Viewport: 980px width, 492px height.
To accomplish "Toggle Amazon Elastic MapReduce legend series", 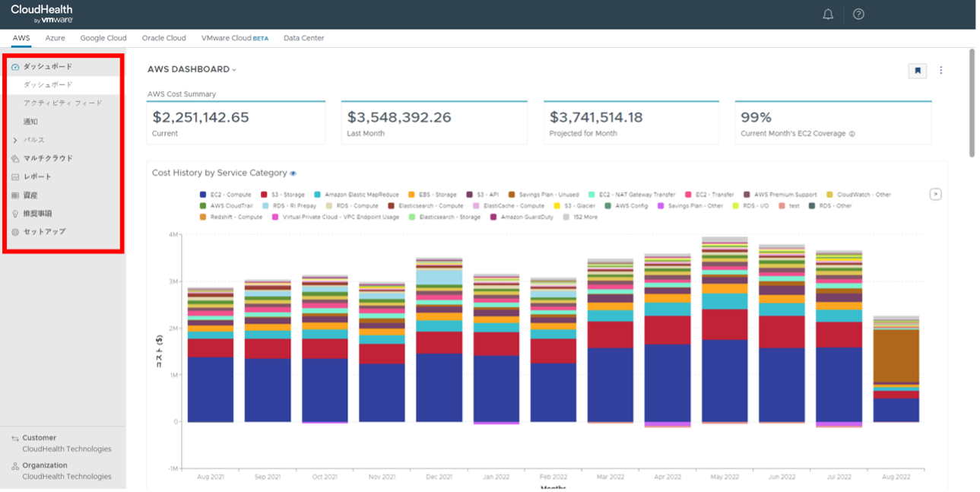I will 357,195.
